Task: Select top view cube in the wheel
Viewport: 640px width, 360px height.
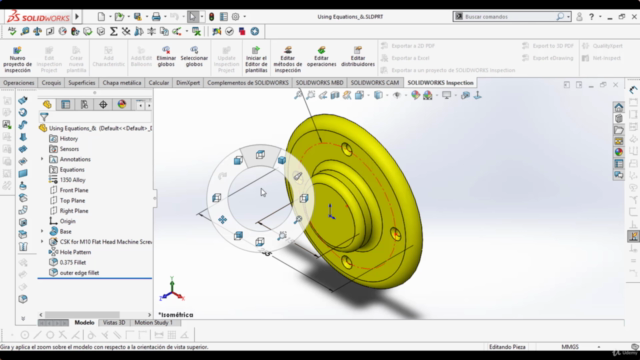Action: pos(260,155)
